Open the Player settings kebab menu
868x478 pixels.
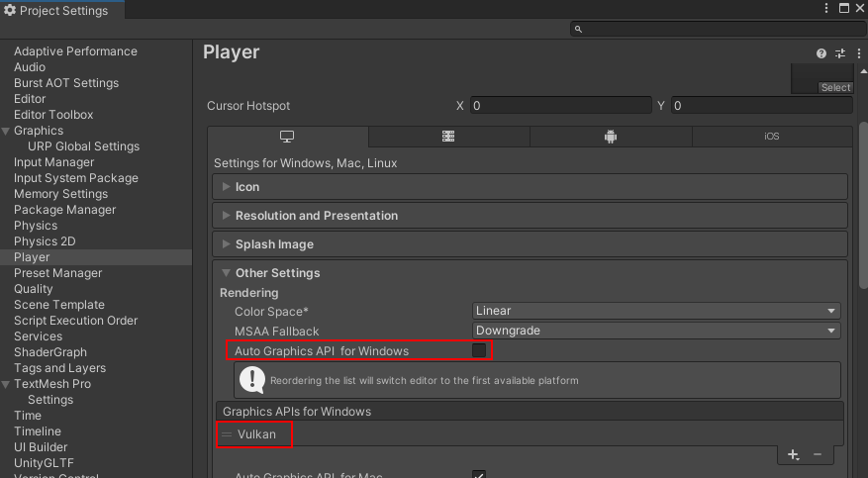(x=857, y=53)
